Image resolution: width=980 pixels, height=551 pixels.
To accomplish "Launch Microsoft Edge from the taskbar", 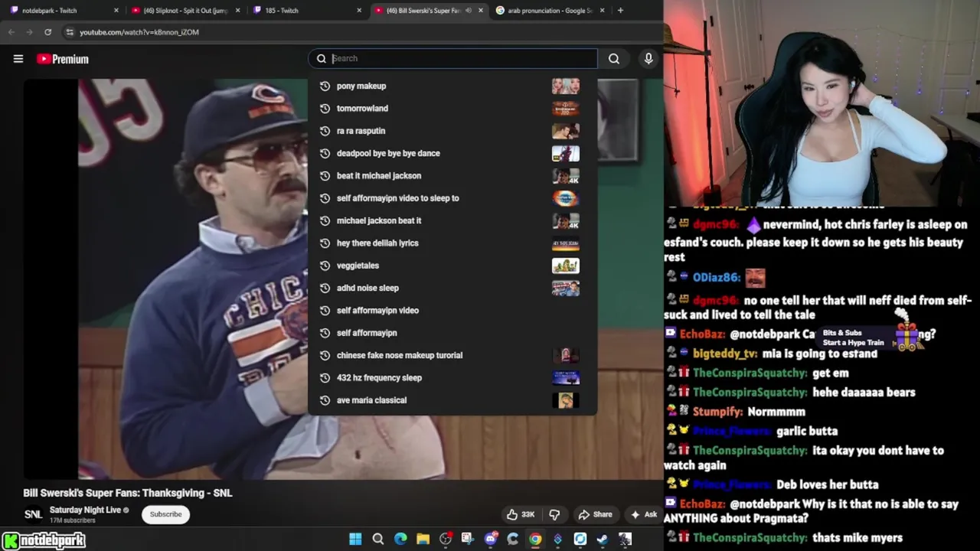I will click(x=400, y=540).
